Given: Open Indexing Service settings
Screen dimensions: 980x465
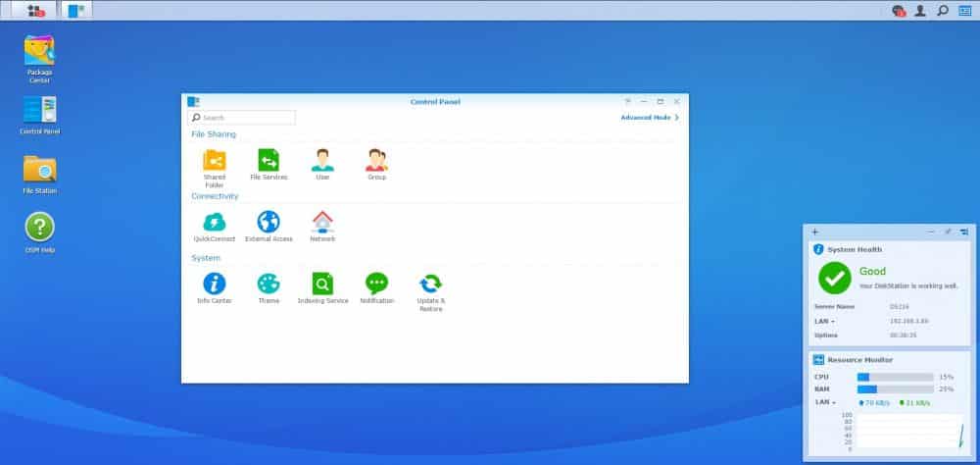Looking at the screenshot, I should (x=322, y=288).
